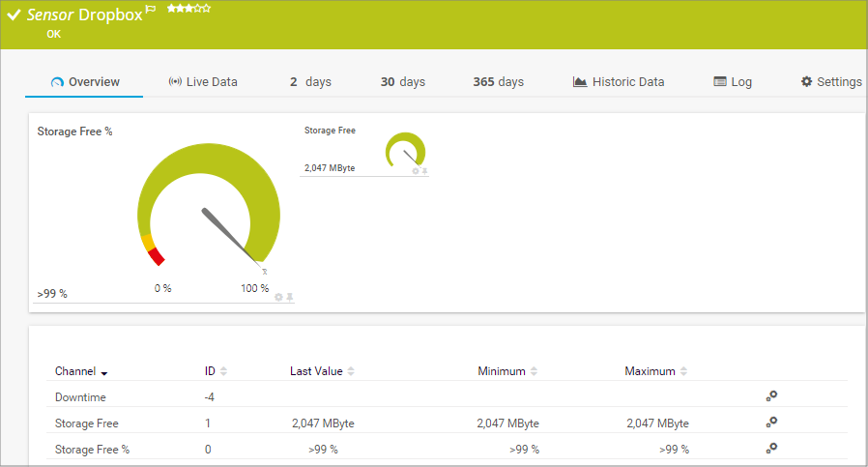
Task: Open gear settings of large Storage Free % gauge
Action: [278, 297]
